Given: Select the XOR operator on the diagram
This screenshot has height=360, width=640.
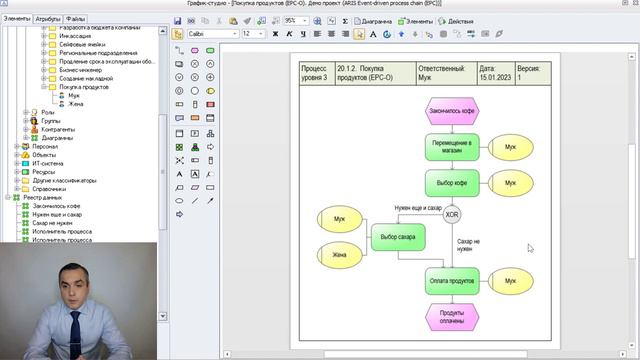Looking at the screenshot, I should click(x=452, y=215).
